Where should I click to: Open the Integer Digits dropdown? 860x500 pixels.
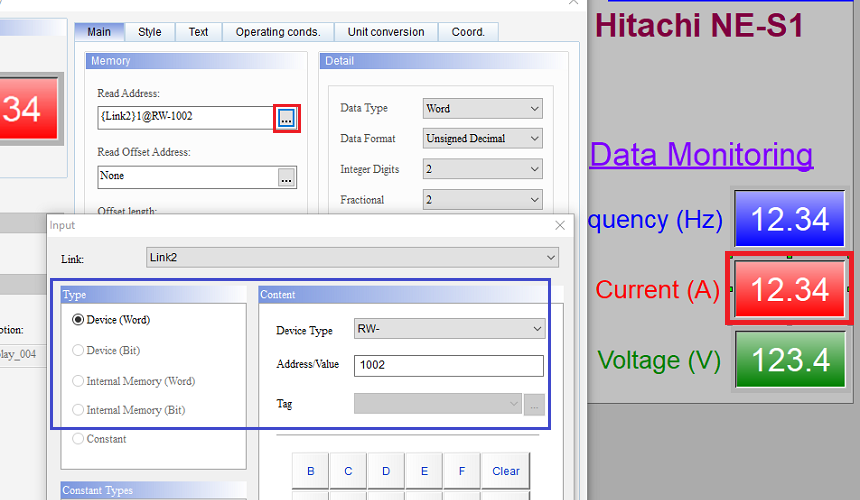tap(483, 169)
